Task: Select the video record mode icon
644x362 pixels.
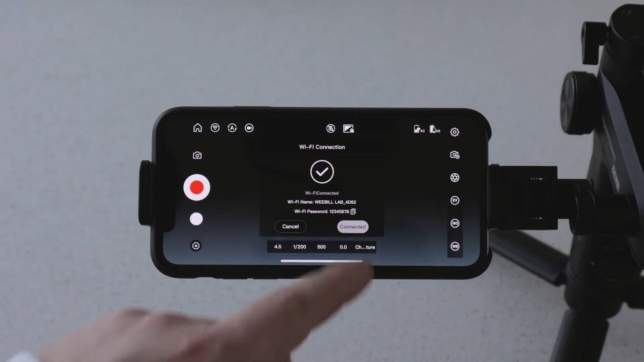Action: tap(249, 128)
